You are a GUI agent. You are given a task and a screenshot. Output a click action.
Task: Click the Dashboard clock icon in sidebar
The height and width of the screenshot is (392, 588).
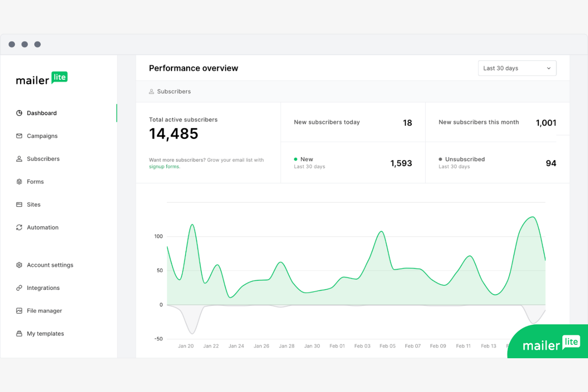[19, 113]
